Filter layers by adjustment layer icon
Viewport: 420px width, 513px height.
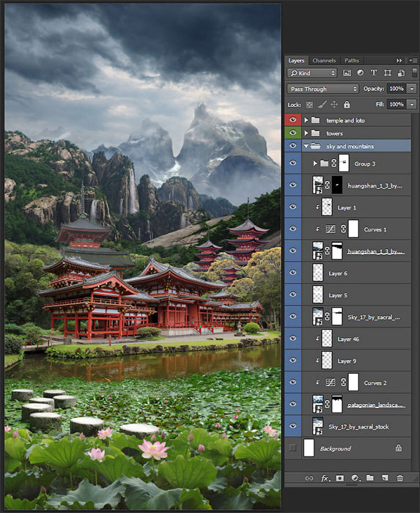click(360, 73)
